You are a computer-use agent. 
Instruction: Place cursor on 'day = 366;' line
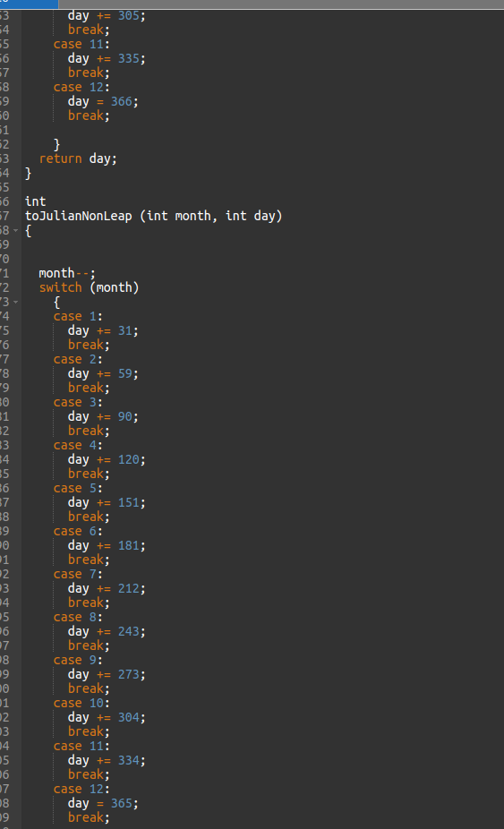(103, 101)
